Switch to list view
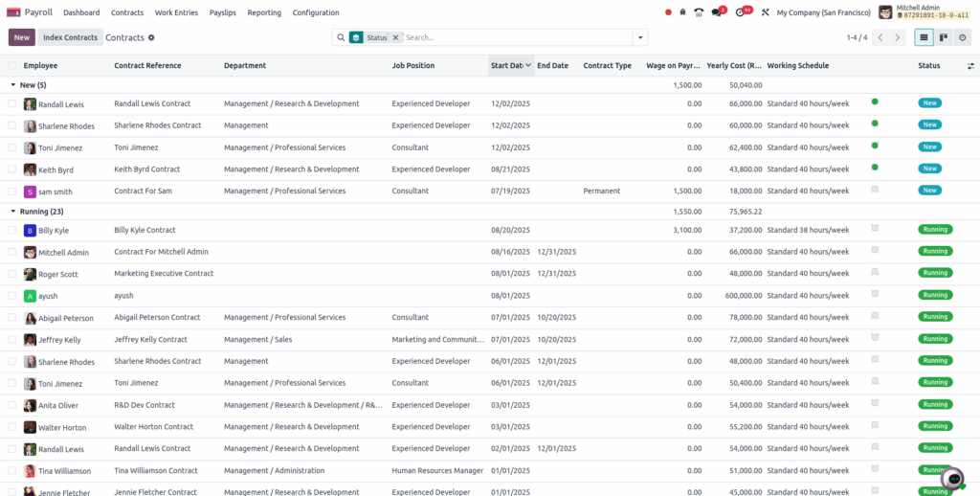Viewport: 980px width, 496px height. pos(924,37)
